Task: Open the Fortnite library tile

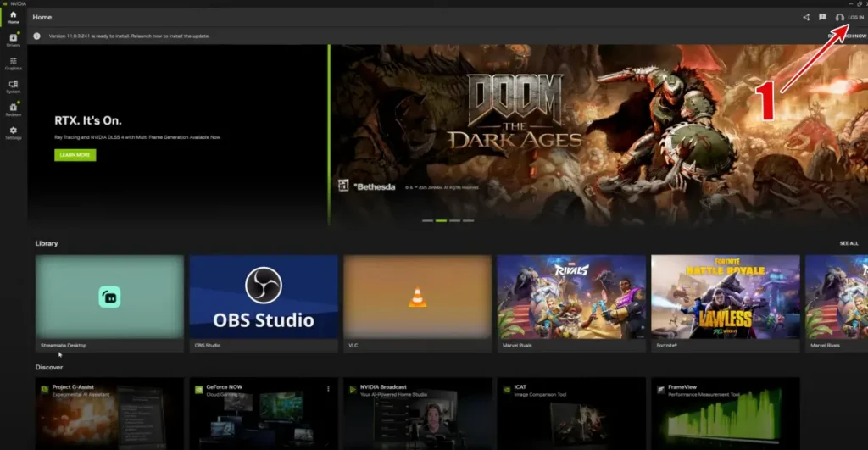Action: (x=726, y=303)
